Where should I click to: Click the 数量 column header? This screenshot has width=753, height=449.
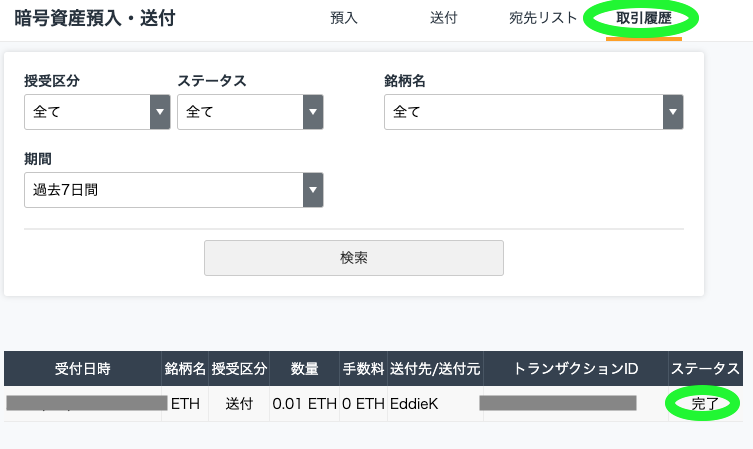304,368
